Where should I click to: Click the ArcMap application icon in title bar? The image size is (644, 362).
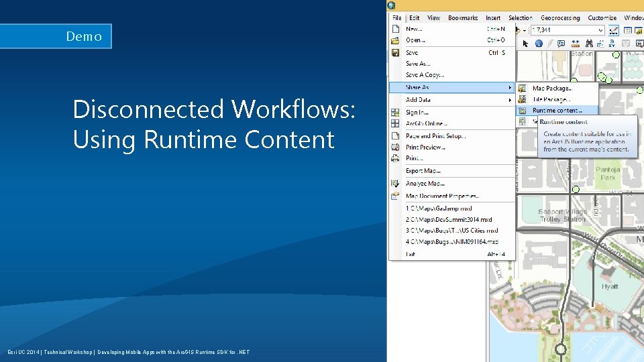(391, 5)
